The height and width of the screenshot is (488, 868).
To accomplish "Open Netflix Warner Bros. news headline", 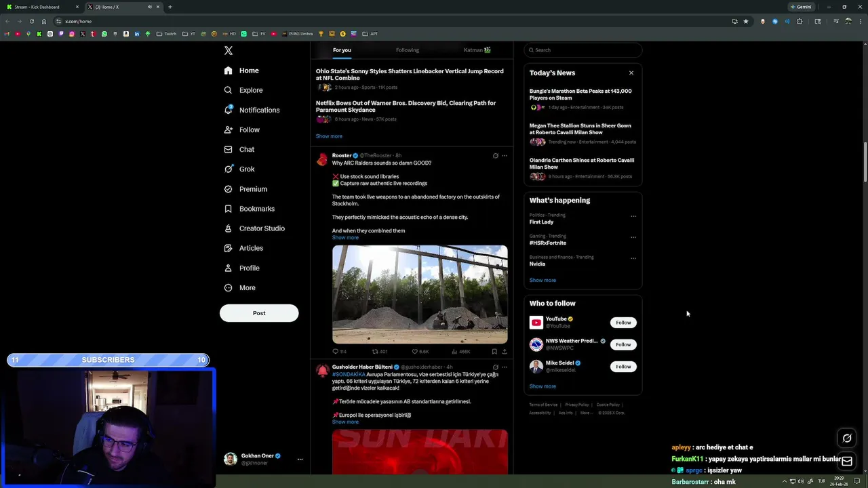I will (x=406, y=106).
